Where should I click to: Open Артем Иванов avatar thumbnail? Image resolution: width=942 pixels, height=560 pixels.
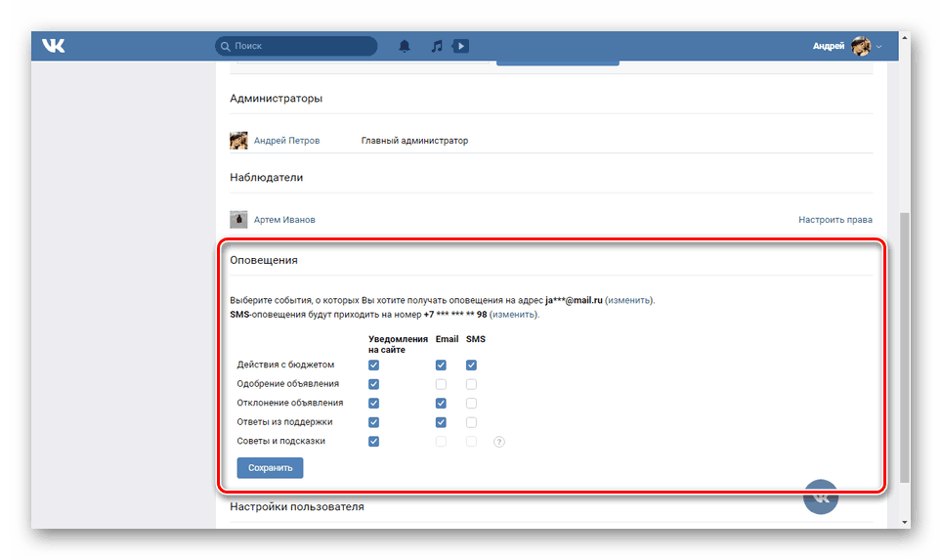click(x=238, y=219)
